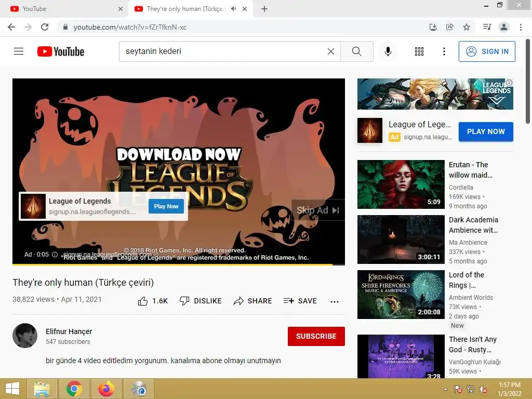Click the DISLIKE button
This screenshot has height=399, width=532.
click(201, 301)
